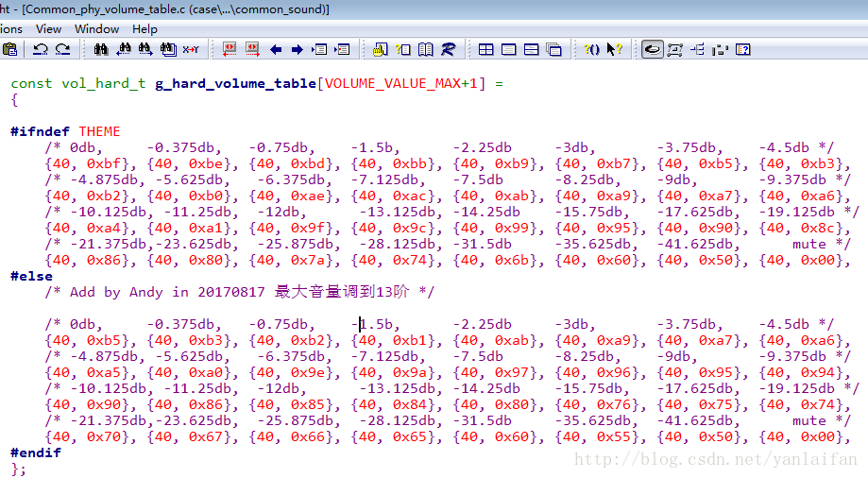Toggle the pressed loop-arrow view button
This screenshot has height=478, width=868.
click(x=653, y=49)
